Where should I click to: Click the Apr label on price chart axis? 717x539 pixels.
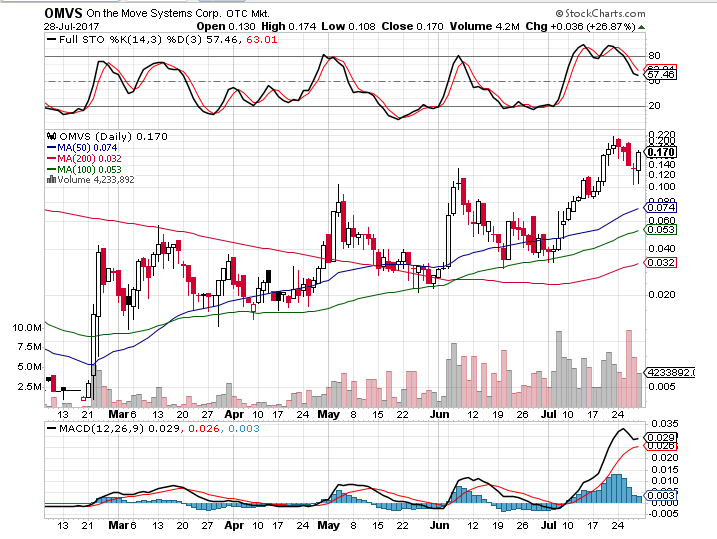234,414
